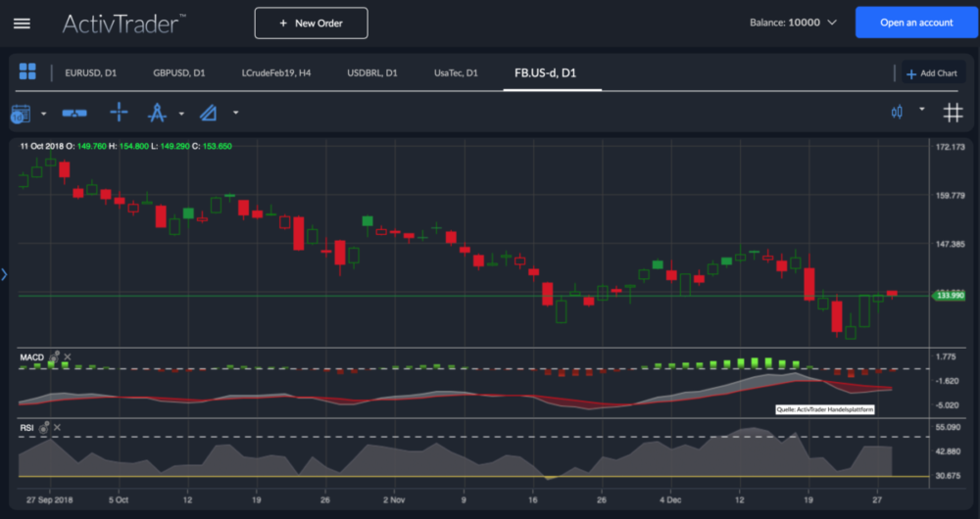
Task: Click the chart scaling bar tool icon
Action: (x=74, y=113)
